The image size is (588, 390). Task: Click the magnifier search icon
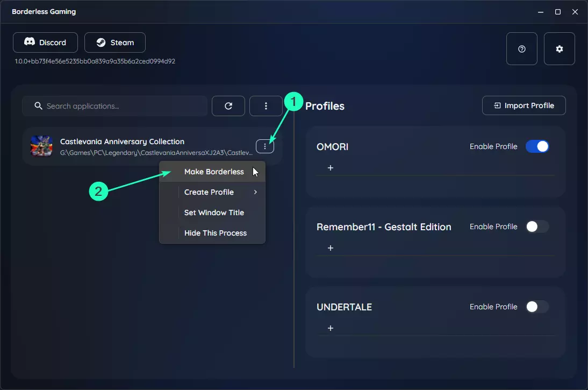38,106
